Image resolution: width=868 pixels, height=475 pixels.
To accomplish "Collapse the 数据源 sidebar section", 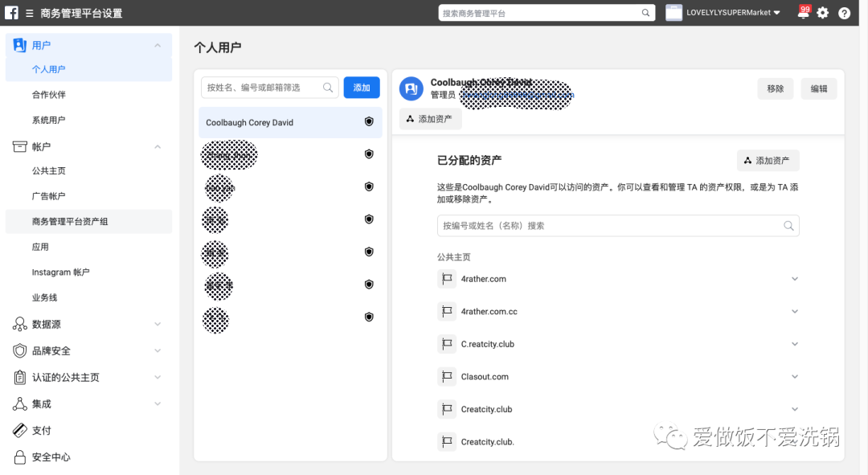I will [x=158, y=324].
